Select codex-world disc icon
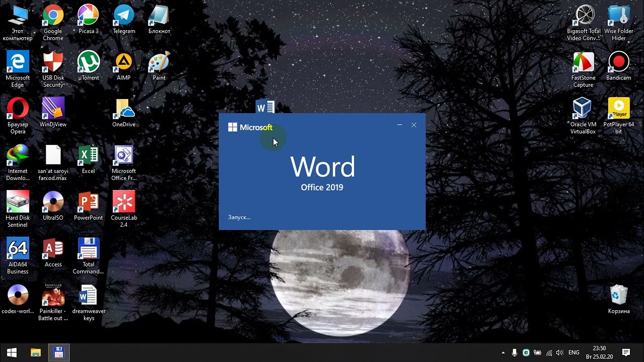The height and width of the screenshot is (362, 644). 18,300
